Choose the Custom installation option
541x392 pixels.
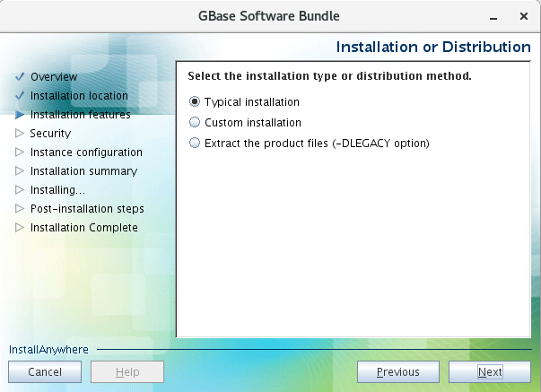point(195,122)
